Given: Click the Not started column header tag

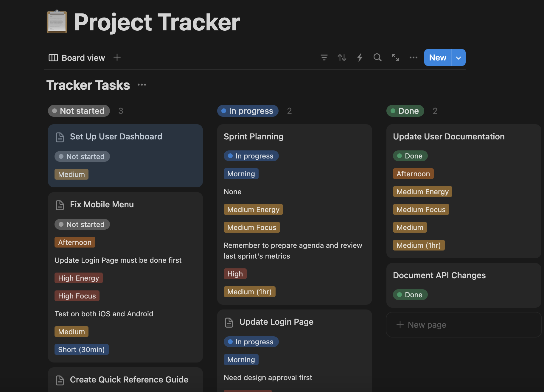Looking at the screenshot, I should click(79, 111).
